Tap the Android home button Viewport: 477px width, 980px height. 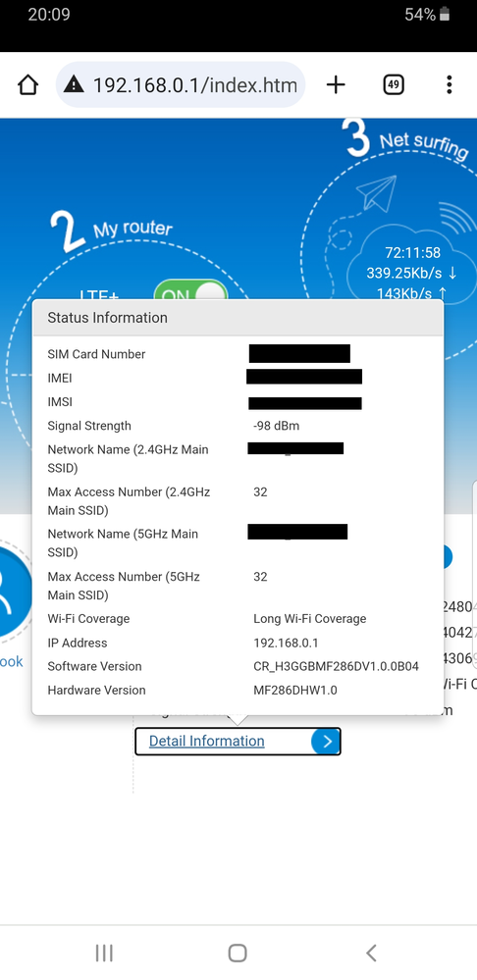click(238, 954)
